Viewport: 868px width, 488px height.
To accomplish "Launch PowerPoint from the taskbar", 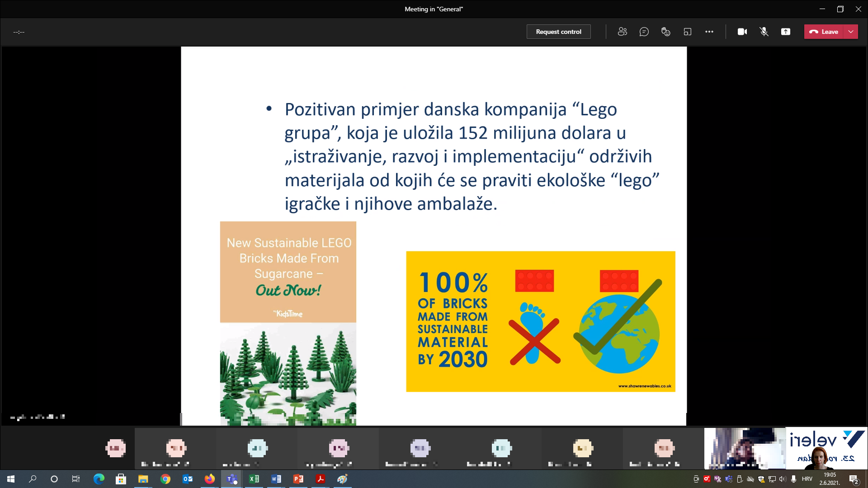I will point(298,479).
